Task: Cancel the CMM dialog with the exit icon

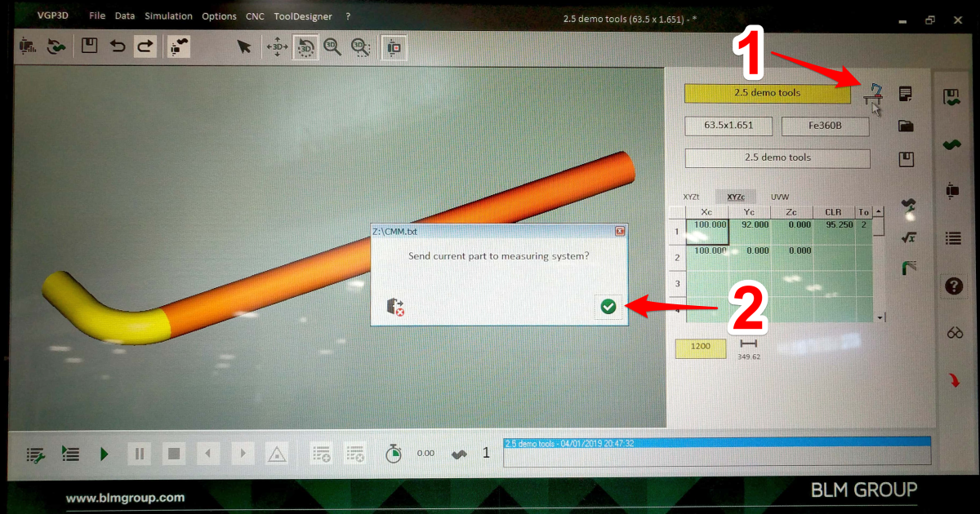Action: point(394,307)
